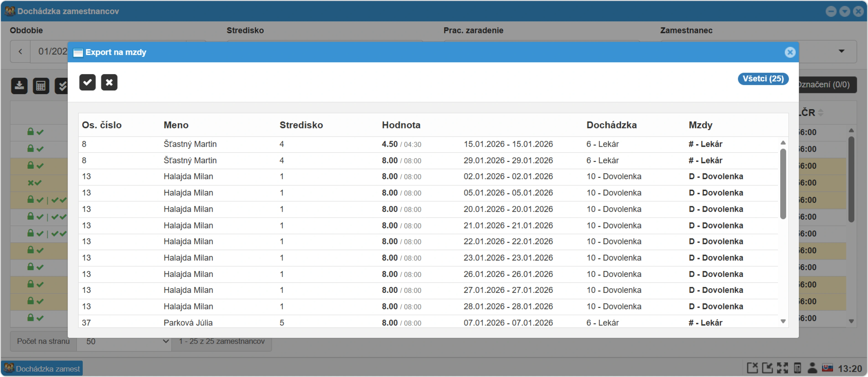Open the user profile icon in taskbar

[x=812, y=368]
